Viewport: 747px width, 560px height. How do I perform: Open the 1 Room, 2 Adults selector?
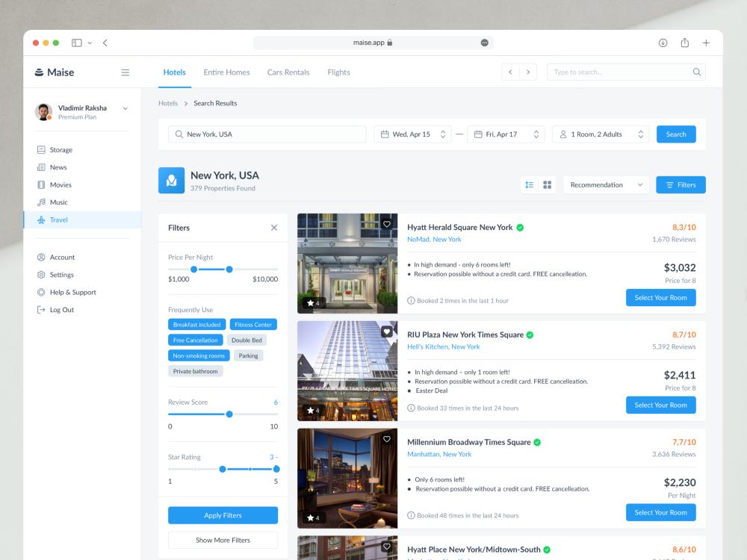601,134
